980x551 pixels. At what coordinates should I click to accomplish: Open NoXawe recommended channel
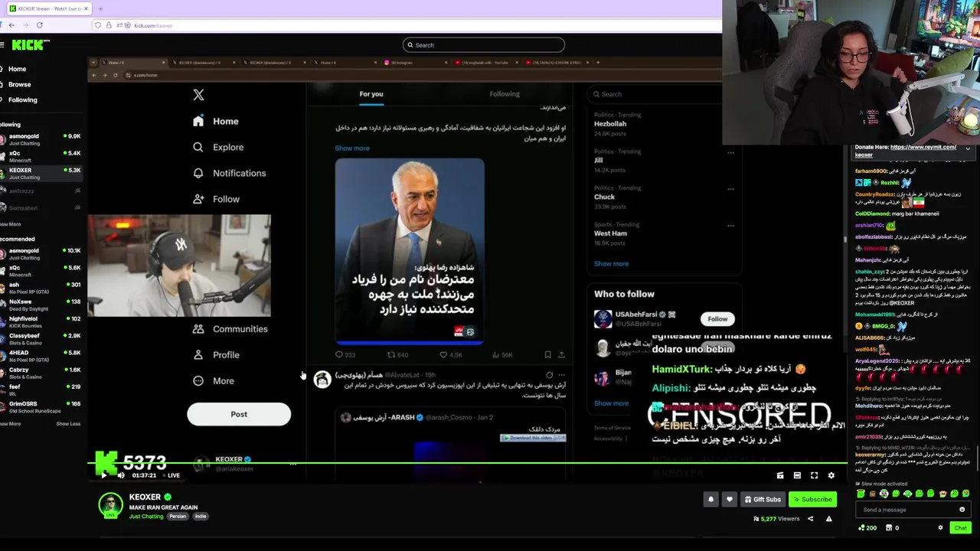pyautogui.click(x=41, y=305)
